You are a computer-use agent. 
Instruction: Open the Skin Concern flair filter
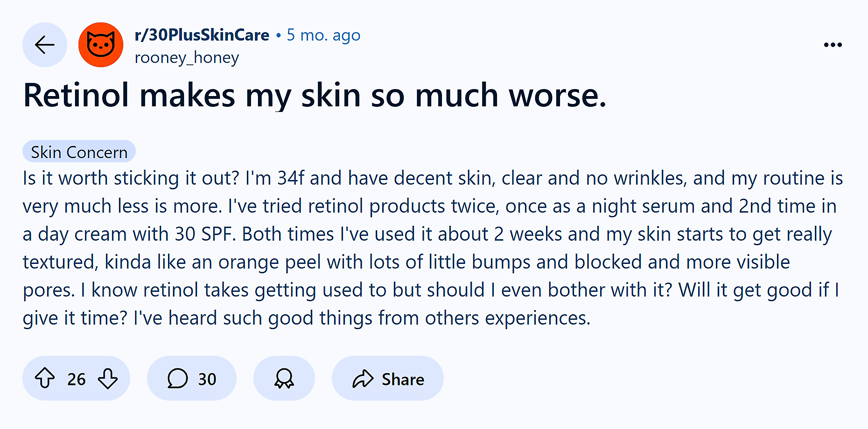pos(79,152)
